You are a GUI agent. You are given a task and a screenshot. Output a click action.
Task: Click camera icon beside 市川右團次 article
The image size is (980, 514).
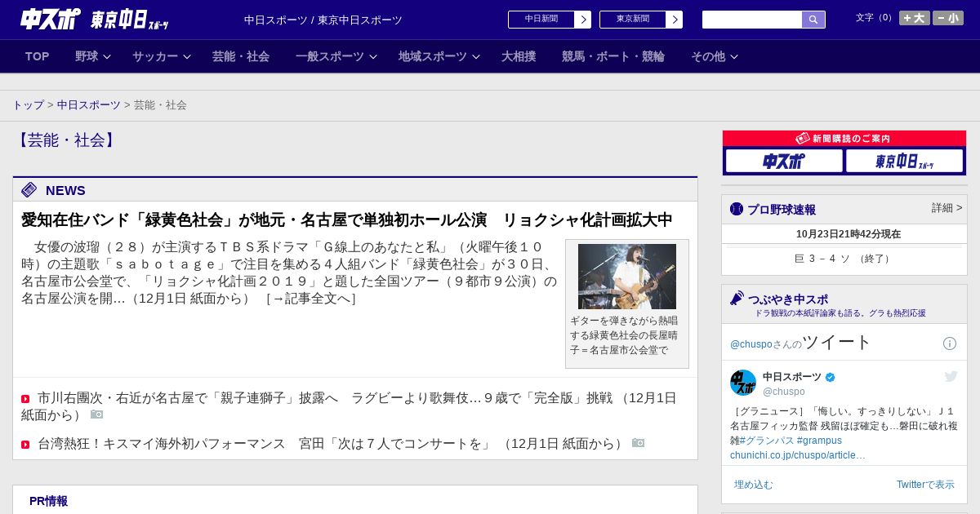pos(97,414)
